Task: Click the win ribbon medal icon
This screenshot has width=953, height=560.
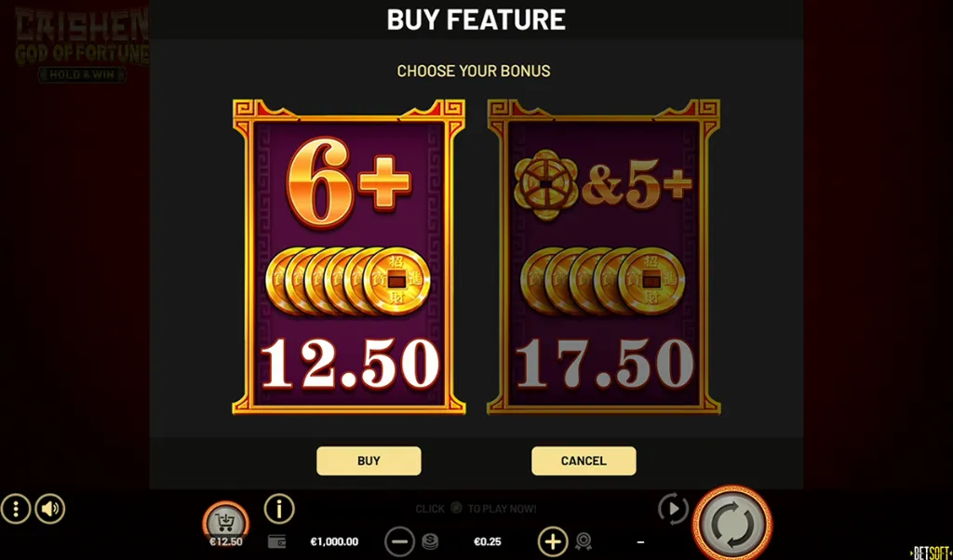Action: 584,541
